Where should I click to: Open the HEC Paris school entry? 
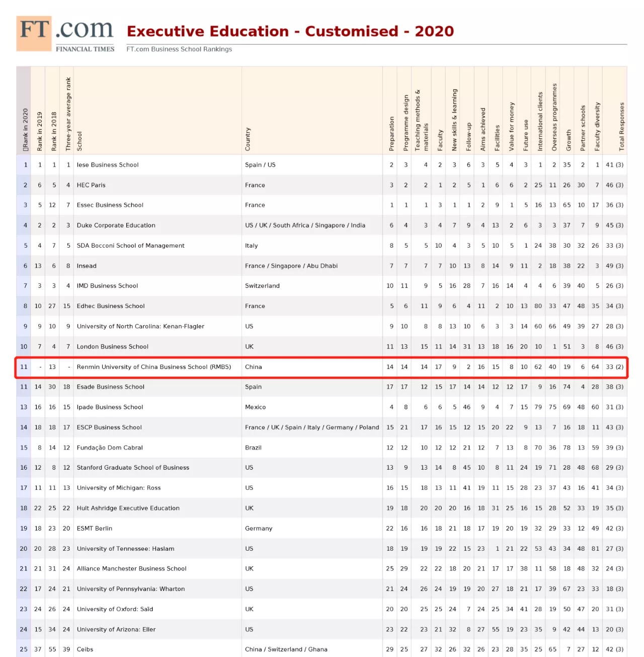(x=91, y=185)
